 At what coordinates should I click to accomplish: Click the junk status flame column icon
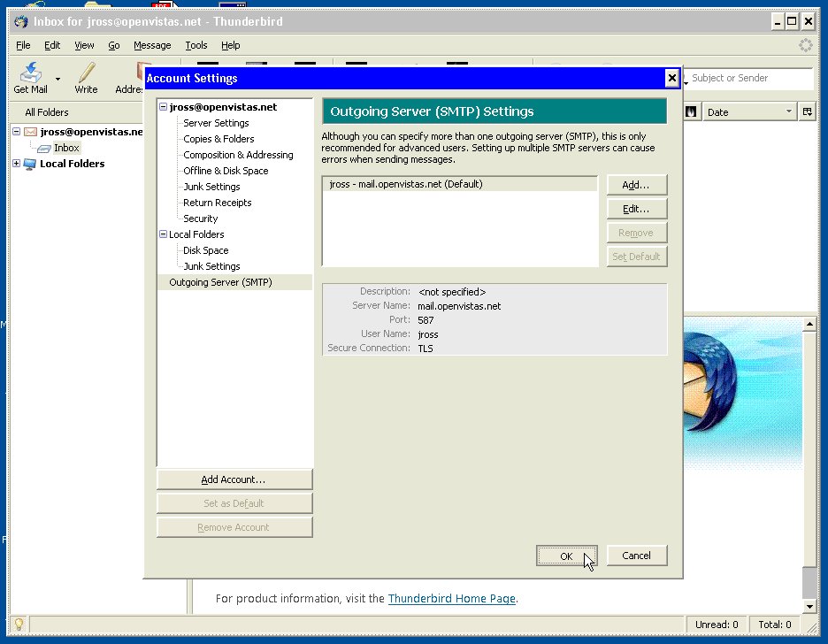click(x=691, y=112)
